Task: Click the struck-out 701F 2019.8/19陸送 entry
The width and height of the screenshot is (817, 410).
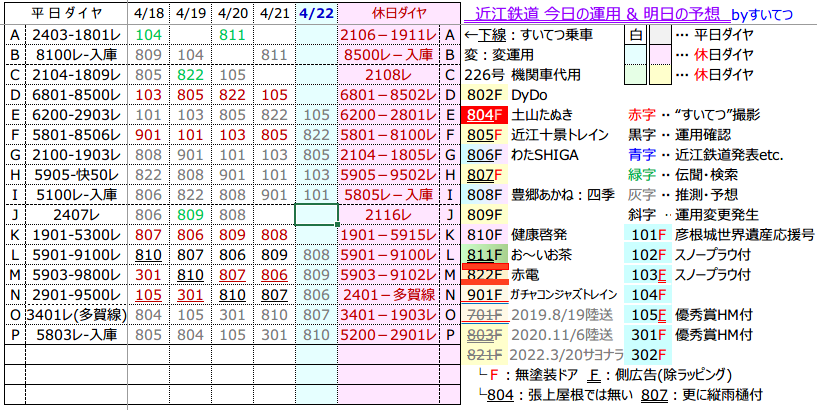Action: point(539,315)
